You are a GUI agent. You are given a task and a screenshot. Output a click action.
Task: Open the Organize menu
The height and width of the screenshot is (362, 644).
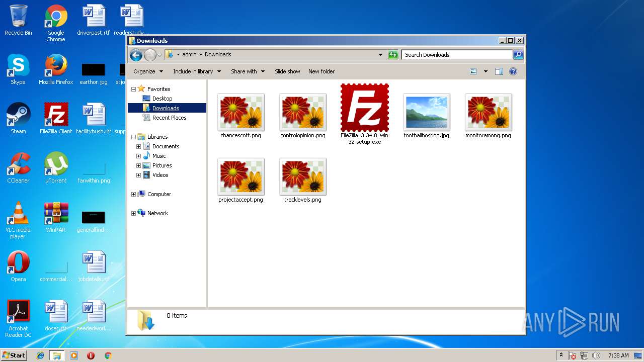click(x=148, y=71)
